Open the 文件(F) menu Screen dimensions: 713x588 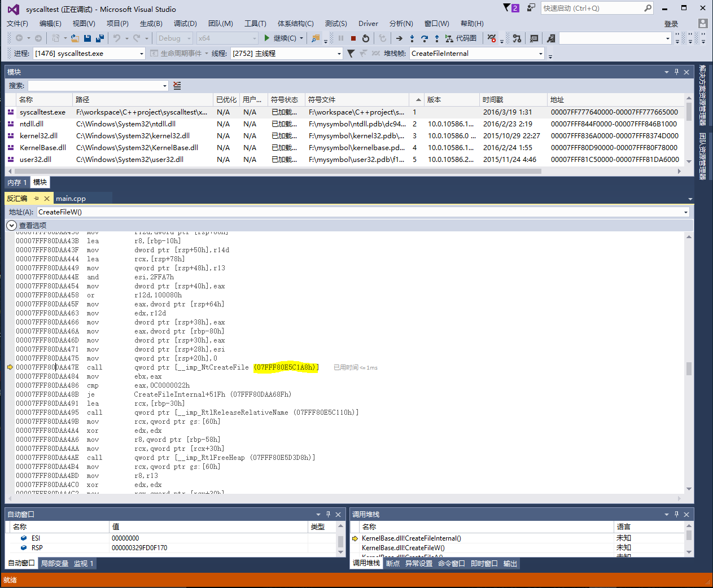[18, 24]
